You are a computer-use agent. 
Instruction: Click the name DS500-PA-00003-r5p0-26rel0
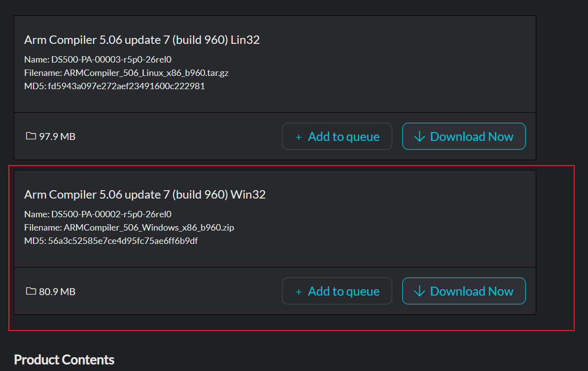click(111, 60)
